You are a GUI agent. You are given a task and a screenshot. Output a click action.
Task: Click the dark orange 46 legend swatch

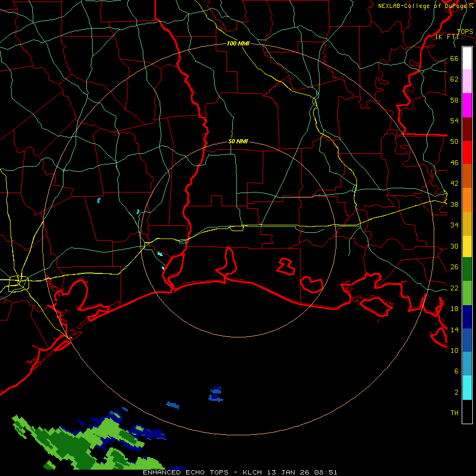[x=467, y=176]
